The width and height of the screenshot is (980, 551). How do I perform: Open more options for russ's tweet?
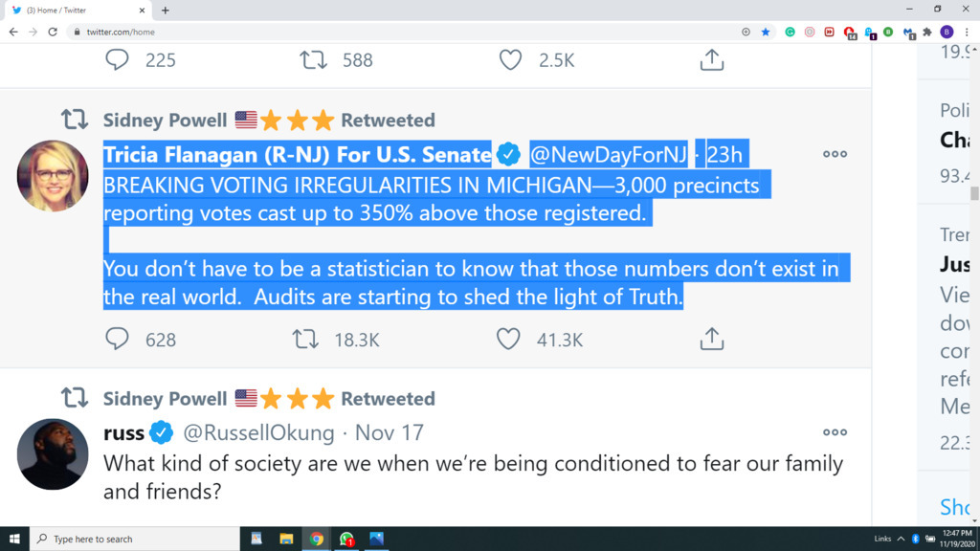(x=835, y=432)
